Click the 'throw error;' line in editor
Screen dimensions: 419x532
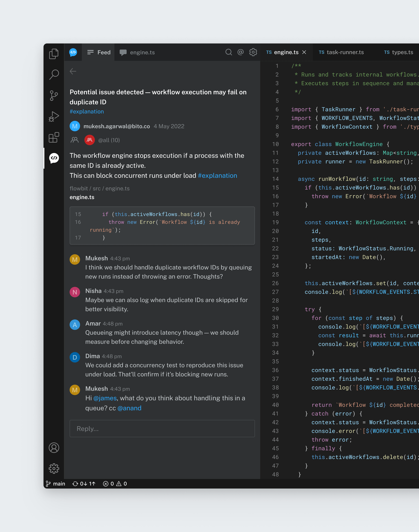tap(332, 440)
